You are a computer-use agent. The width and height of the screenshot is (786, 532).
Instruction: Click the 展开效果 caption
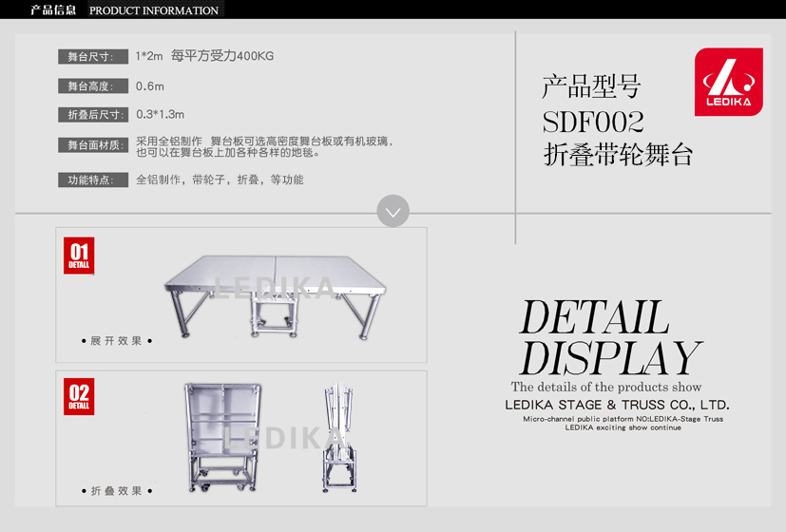pyautogui.click(x=116, y=341)
